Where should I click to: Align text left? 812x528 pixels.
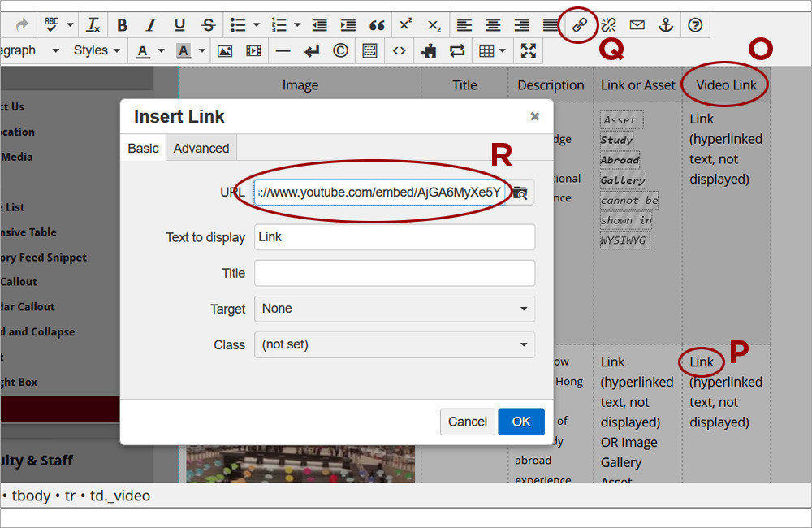(464, 25)
